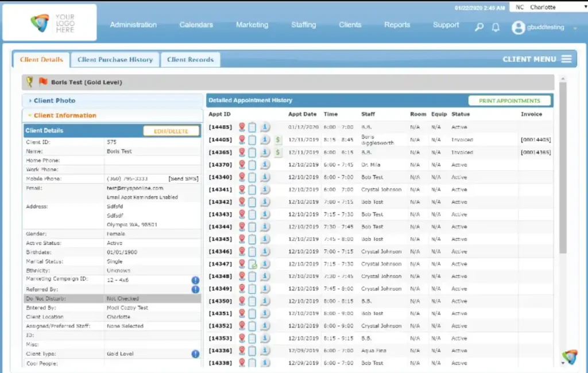Click the PRINT APPOINTMENTS button
This screenshot has height=373, width=588.
tap(510, 100)
